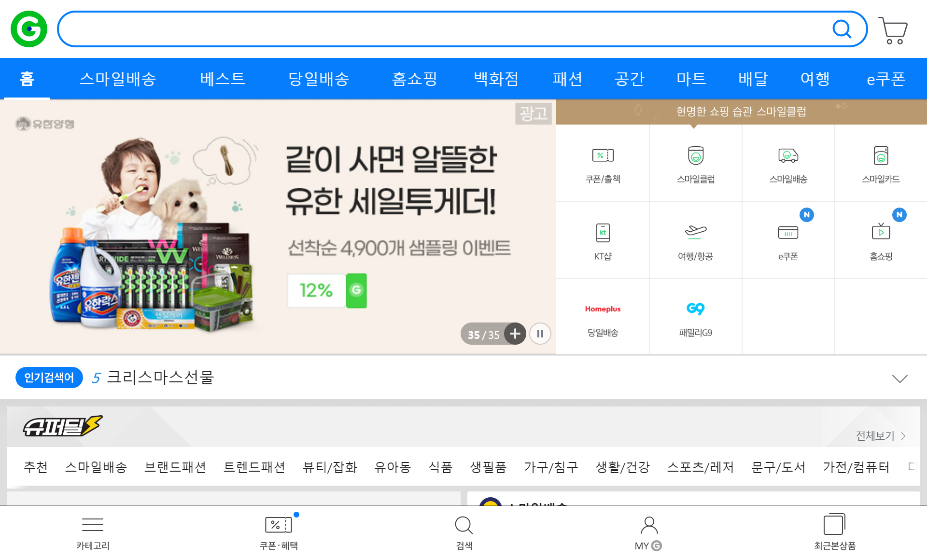Click the 인기검색어 badge
The image size is (927, 560).
[x=49, y=377]
